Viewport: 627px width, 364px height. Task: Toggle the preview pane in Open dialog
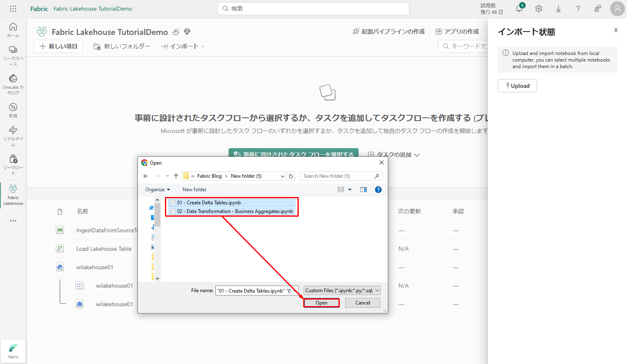pyautogui.click(x=364, y=190)
